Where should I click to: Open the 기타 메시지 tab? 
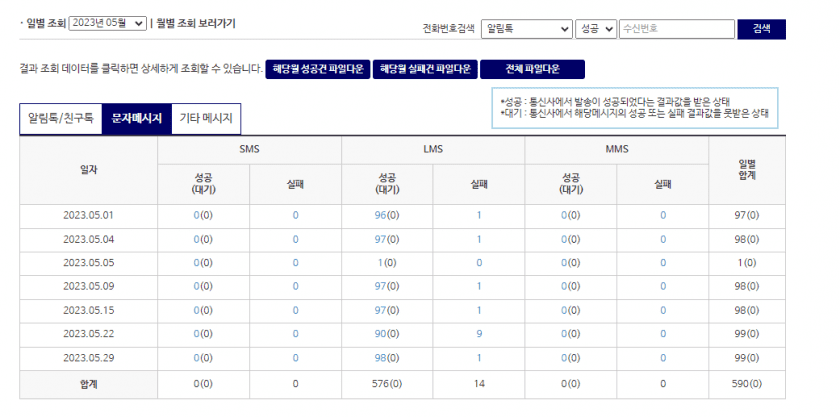tap(206, 118)
